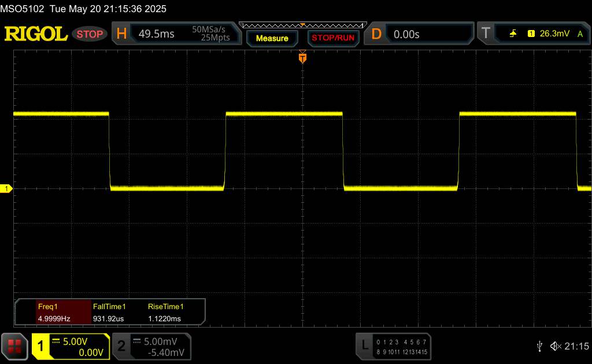
Task: Toggle channel 2 label
Action: (x=121, y=346)
